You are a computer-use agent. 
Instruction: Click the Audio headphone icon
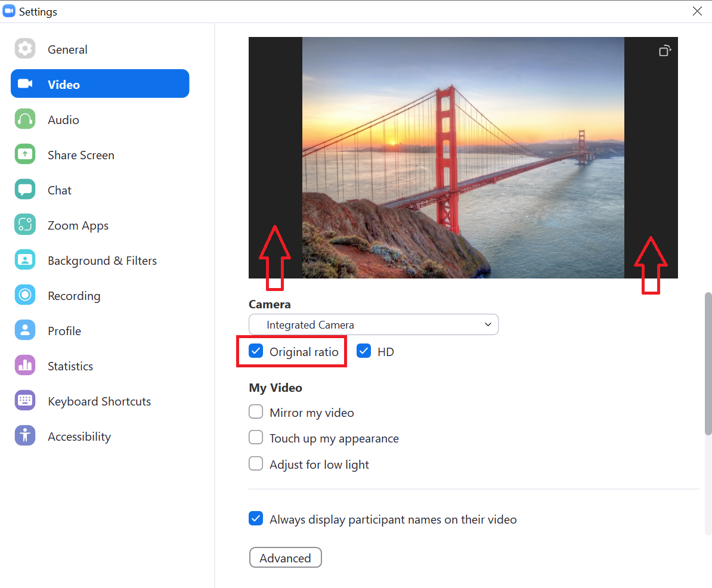click(x=25, y=119)
